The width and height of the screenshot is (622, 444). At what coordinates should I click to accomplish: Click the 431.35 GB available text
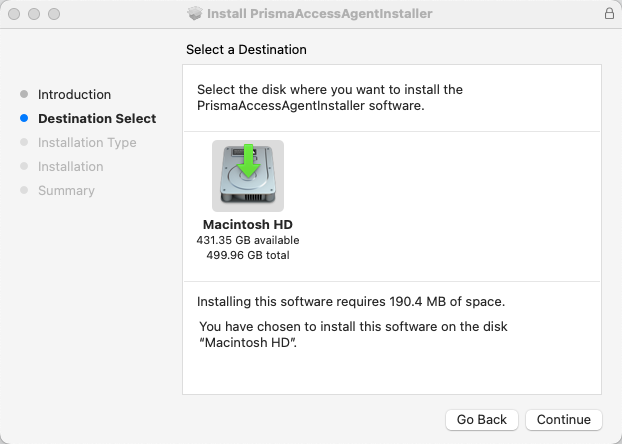tap(247, 240)
